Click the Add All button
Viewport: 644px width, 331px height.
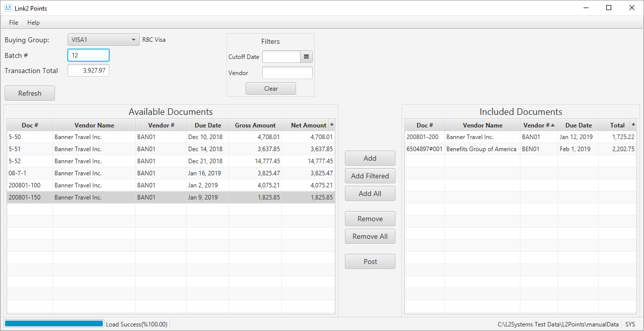(x=370, y=193)
